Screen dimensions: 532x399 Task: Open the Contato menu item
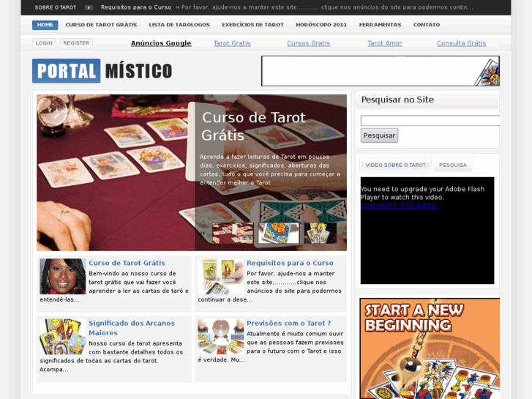pyautogui.click(x=427, y=25)
